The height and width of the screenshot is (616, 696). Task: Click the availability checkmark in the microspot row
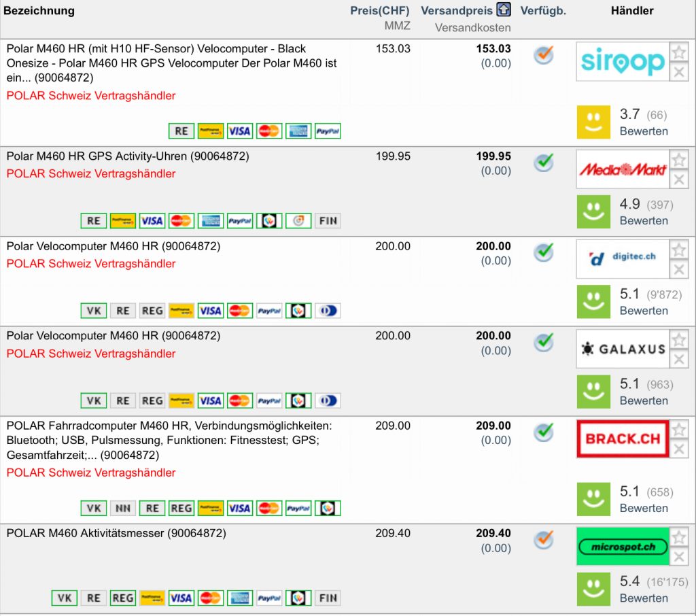(543, 539)
